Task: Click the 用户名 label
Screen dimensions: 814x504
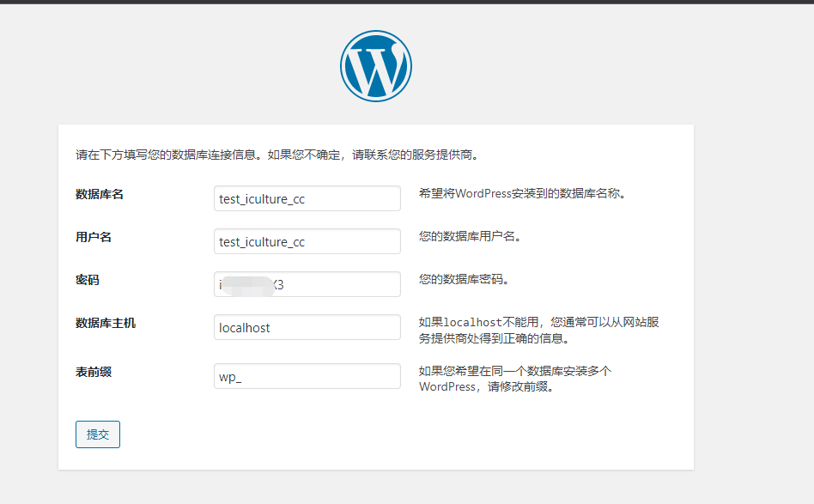Action: pos(94,237)
